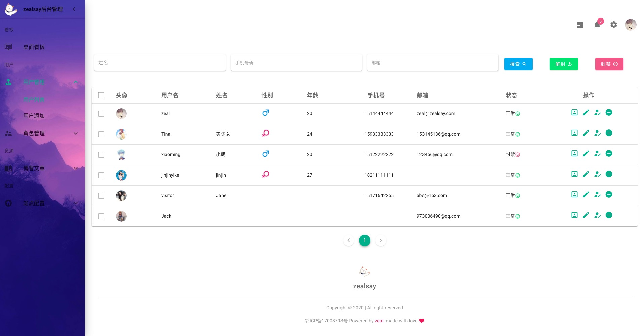This screenshot has height=336, width=644.
Task: Edit user xiaoming with the pencil icon
Action: click(x=586, y=153)
